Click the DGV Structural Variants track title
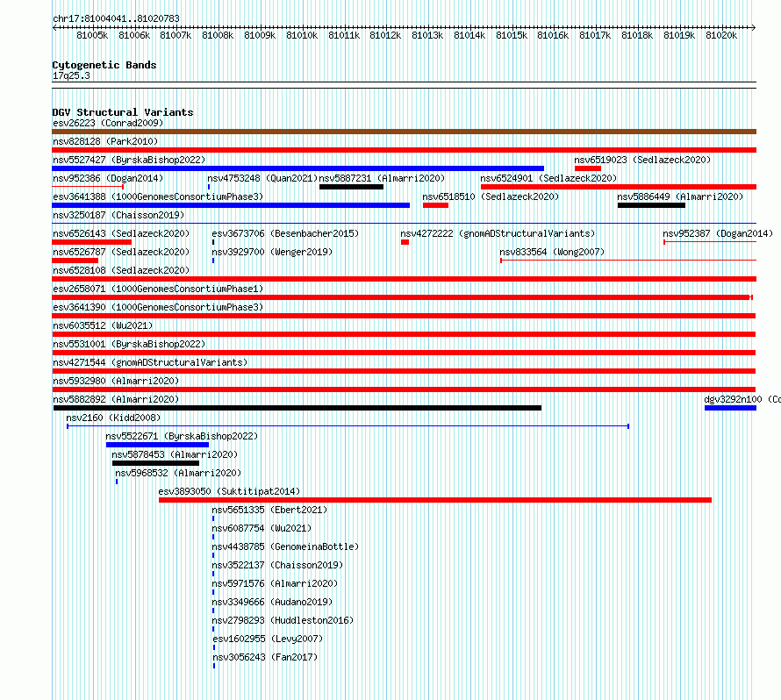Screen dimensions: 781x700 coord(123,112)
